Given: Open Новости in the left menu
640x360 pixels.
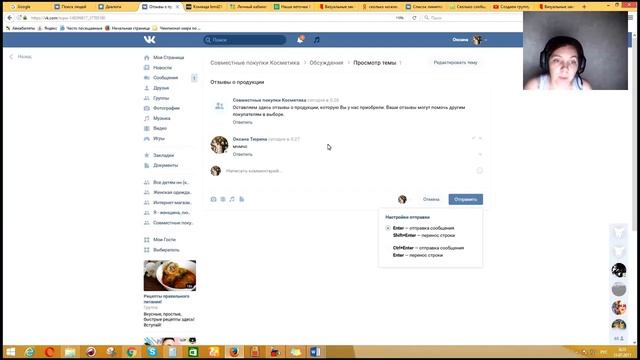Looking at the screenshot, I should 162,68.
